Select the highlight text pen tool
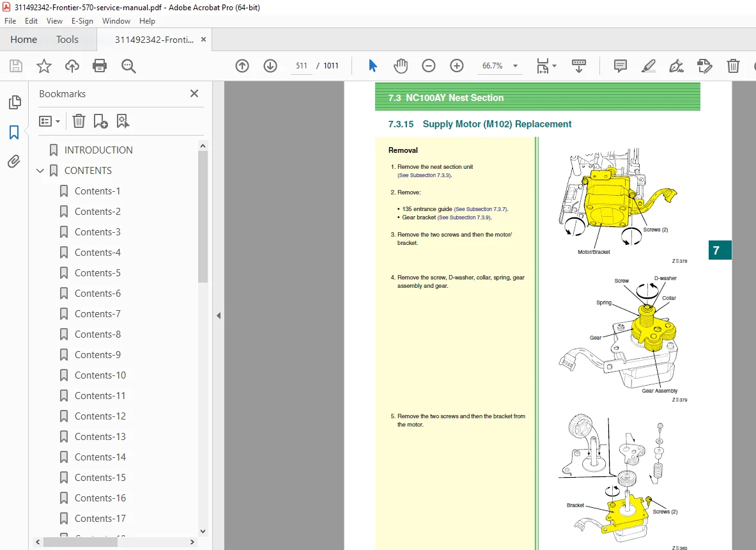The image size is (756, 550). [x=649, y=66]
